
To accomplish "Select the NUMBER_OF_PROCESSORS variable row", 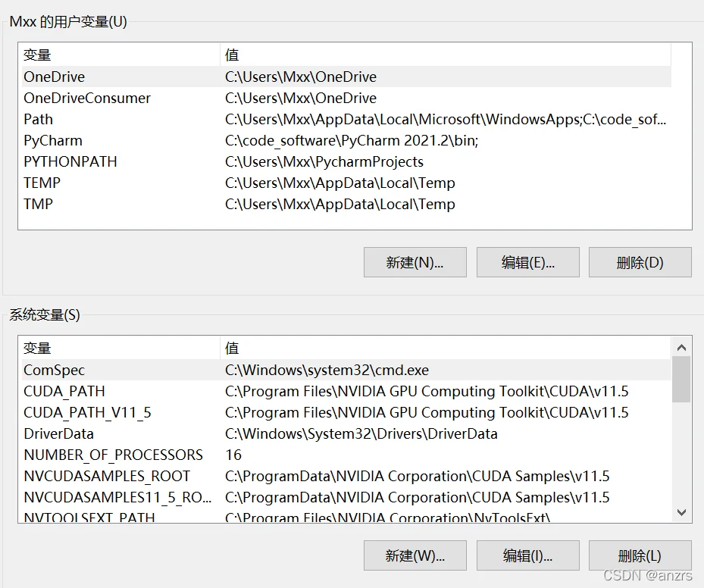I will (114, 455).
